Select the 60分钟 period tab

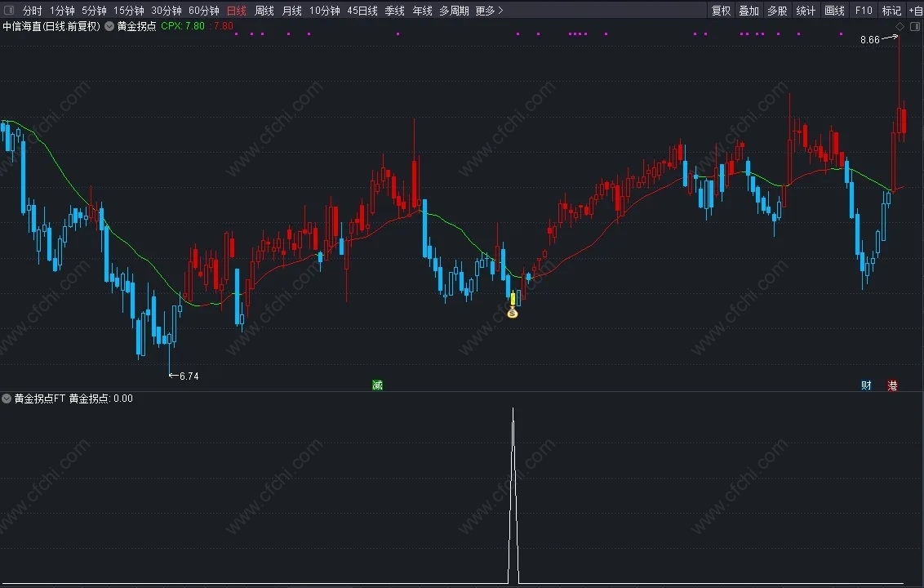point(204,11)
